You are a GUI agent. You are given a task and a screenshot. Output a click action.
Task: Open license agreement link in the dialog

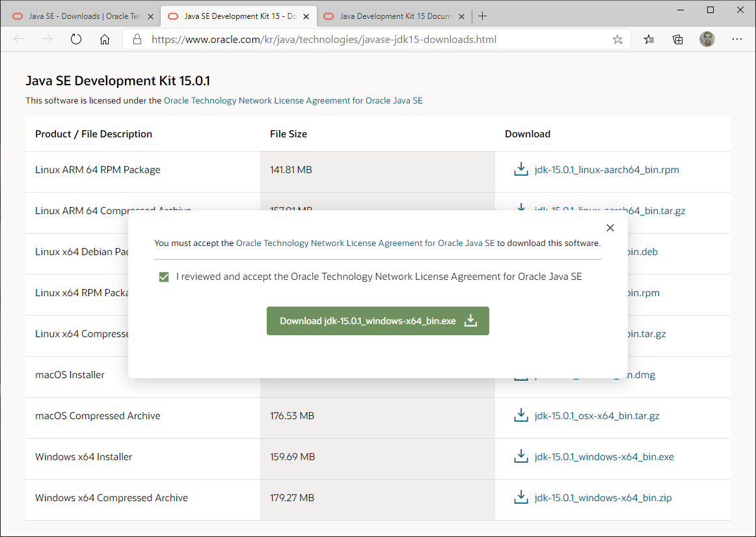pos(365,243)
